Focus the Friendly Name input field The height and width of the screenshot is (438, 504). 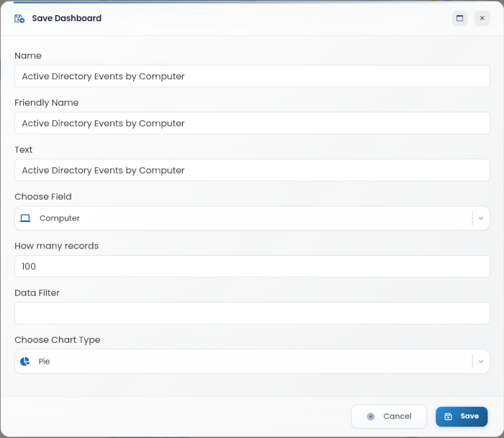[x=252, y=123]
